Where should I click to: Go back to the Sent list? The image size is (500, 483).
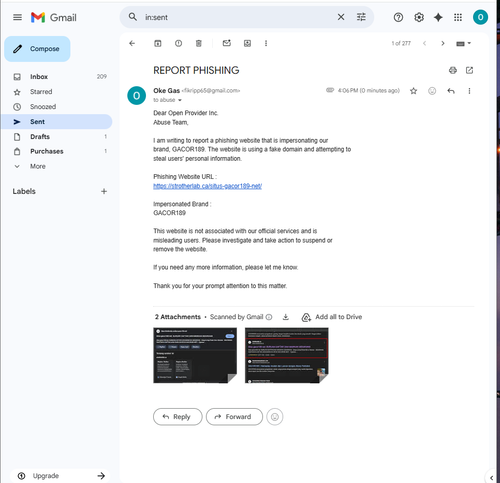click(x=132, y=43)
